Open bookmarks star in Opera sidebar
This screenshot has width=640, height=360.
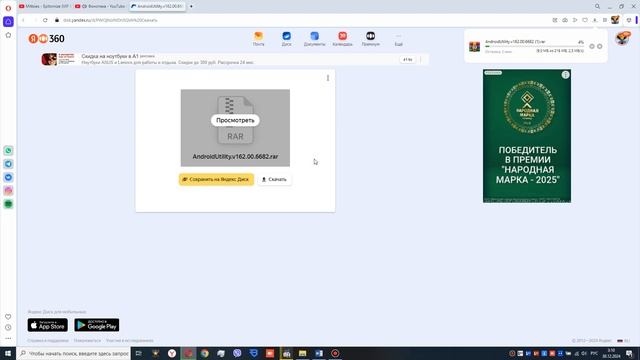coord(8,36)
